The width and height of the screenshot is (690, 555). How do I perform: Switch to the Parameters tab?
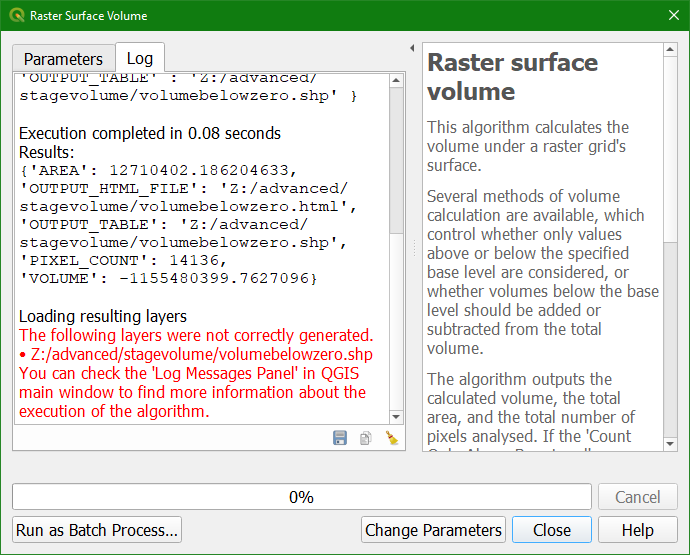point(63,59)
